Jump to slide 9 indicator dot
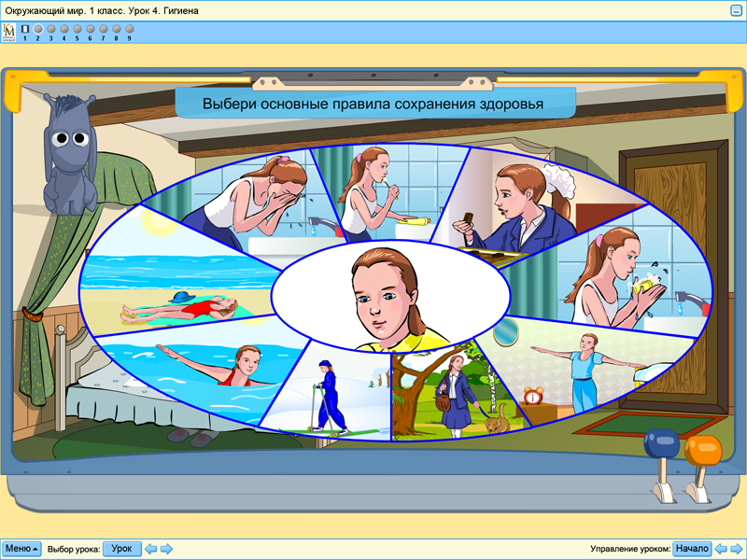Viewport: 747px width, 560px height. coord(129,29)
